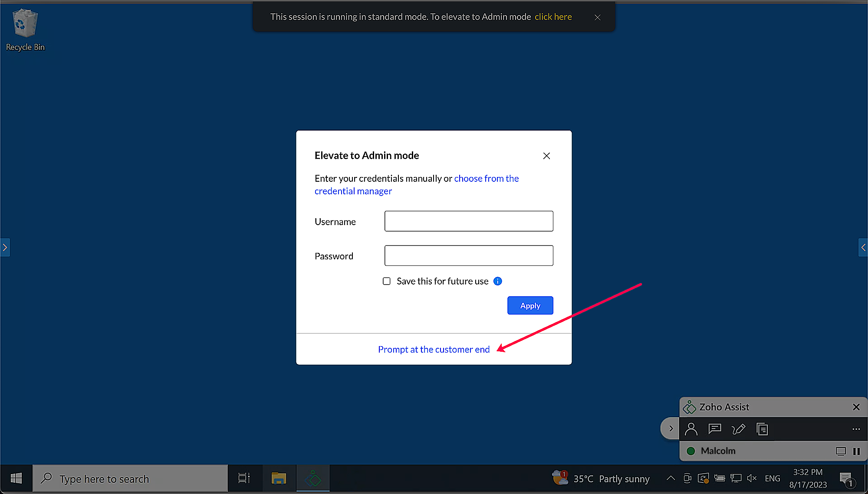Collapse the Zoho Assist toolbar with its chevron

point(669,429)
